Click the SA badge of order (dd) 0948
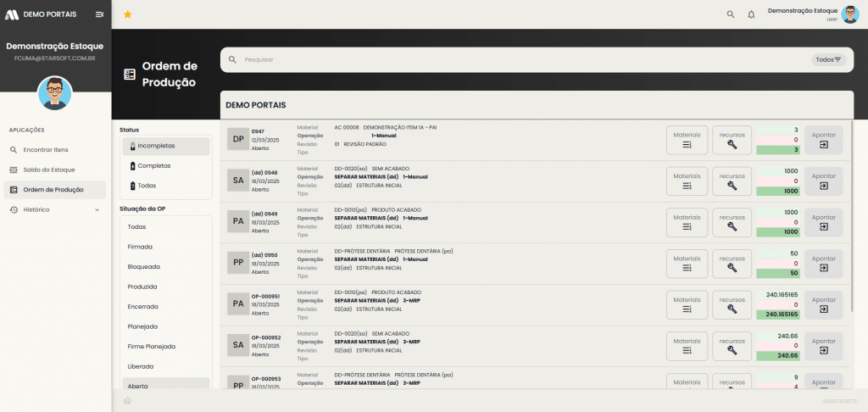The image size is (868, 412). tap(238, 180)
